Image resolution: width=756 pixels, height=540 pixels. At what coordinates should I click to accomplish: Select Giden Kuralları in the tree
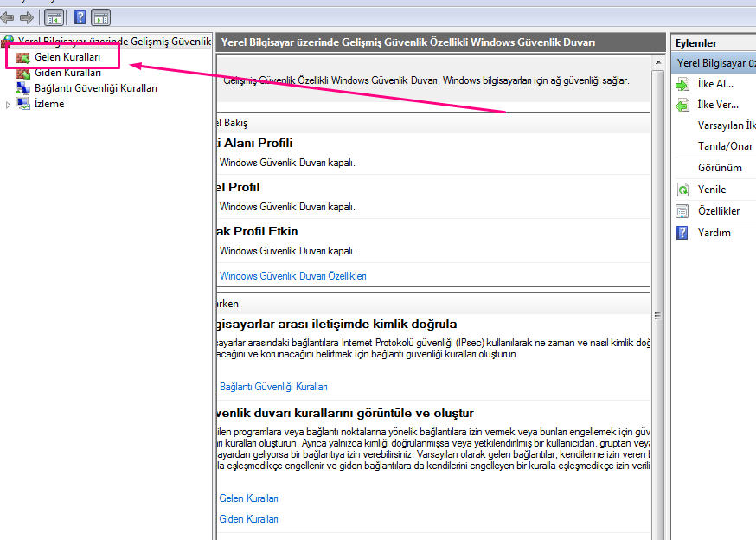(x=67, y=73)
